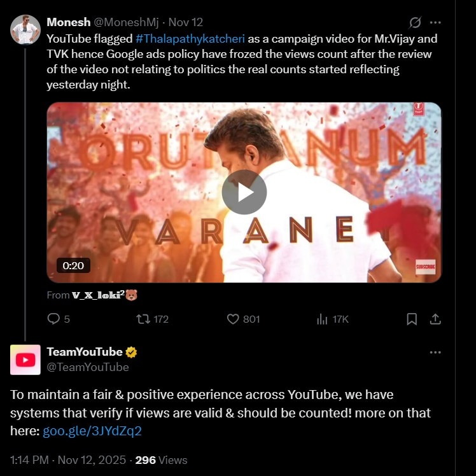Image resolution: width=476 pixels, height=476 pixels.
Task: Open the TeamYouTube avatar
Action: pyautogui.click(x=25, y=360)
